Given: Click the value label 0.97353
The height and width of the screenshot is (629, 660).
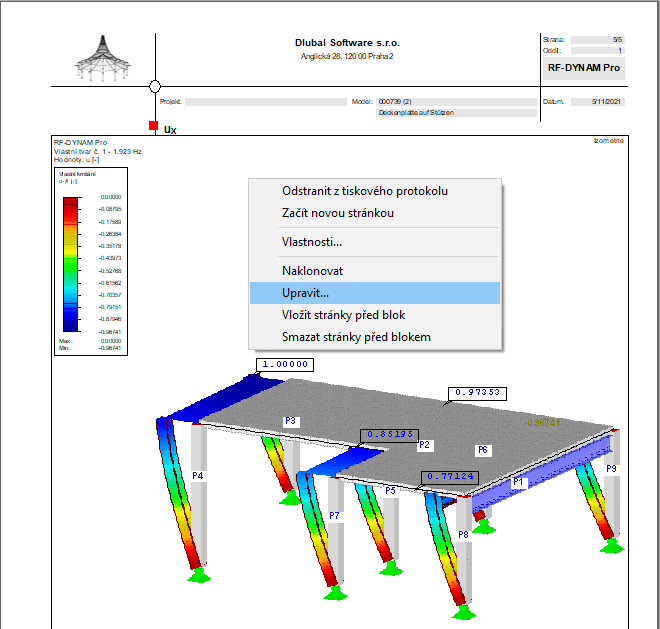Looking at the screenshot, I should tap(477, 393).
